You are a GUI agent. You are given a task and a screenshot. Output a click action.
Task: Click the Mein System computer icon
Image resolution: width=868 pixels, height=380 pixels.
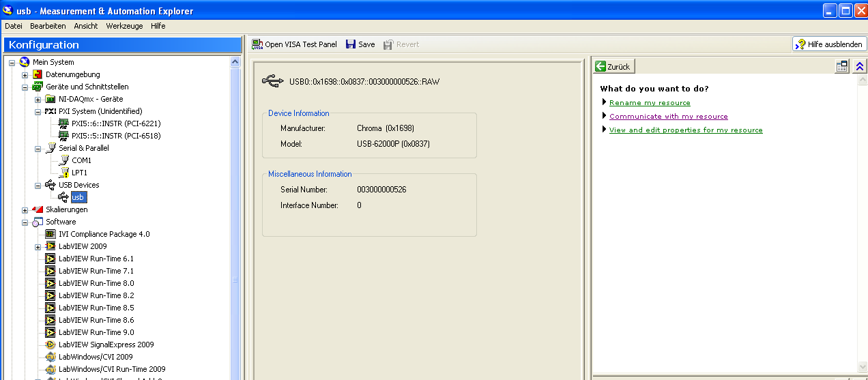25,62
